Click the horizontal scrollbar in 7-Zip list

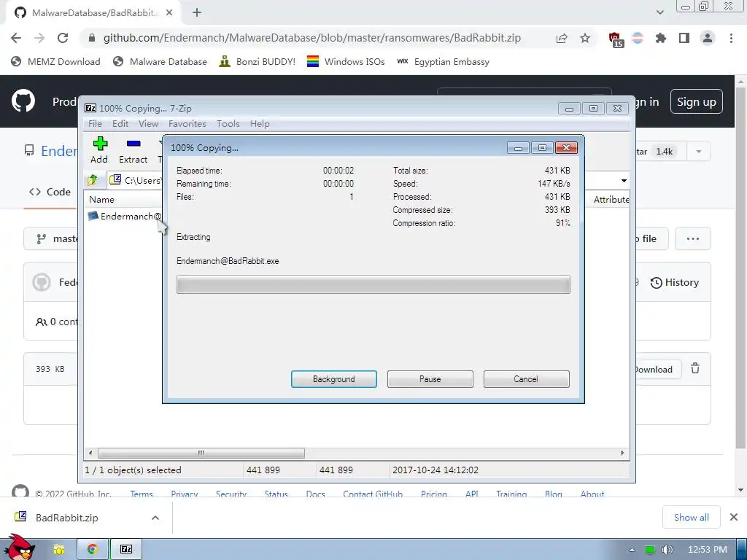pyautogui.click(x=201, y=453)
